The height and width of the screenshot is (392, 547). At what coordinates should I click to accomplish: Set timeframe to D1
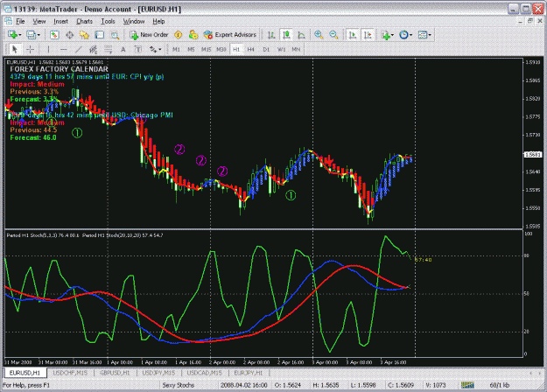click(x=266, y=50)
